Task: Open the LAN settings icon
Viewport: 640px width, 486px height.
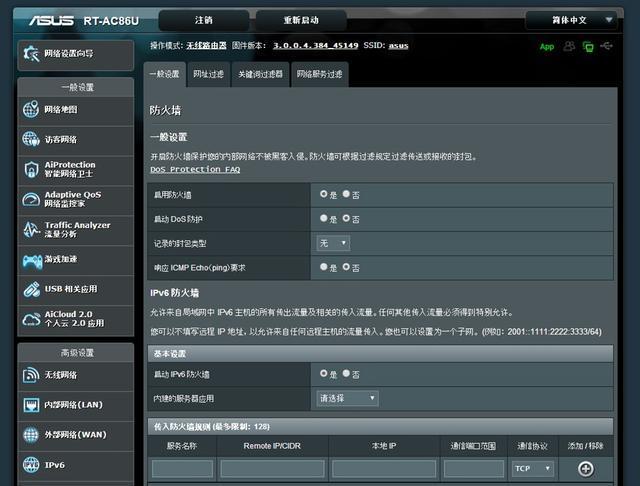Action: (x=31, y=405)
